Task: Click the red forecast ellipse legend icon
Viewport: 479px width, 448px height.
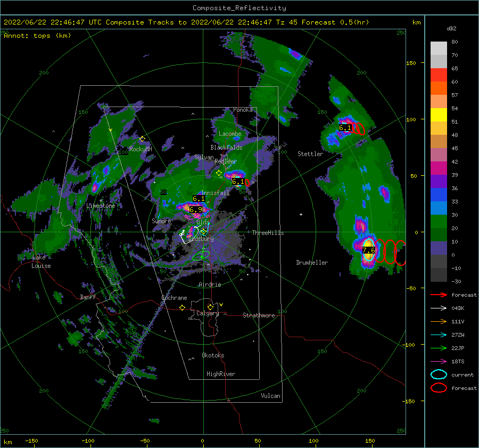Action: tap(439, 388)
